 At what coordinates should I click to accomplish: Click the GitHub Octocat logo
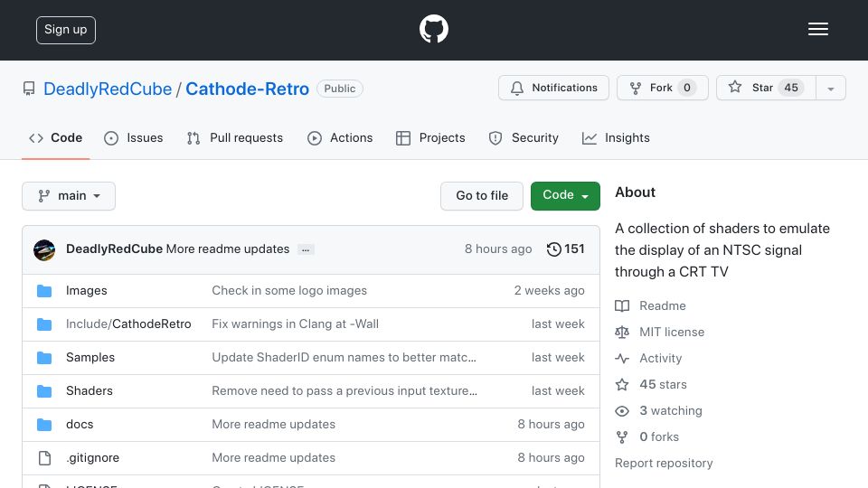tap(433, 29)
